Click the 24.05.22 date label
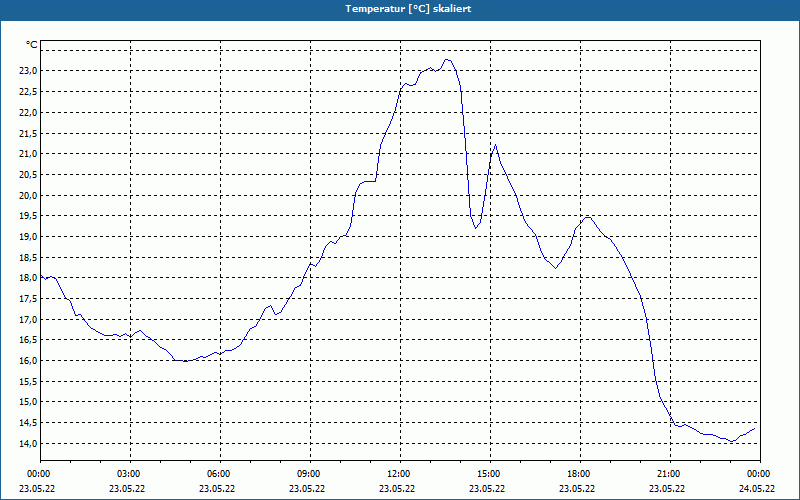Viewport: 800px width, 500px height. click(x=757, y=489)
